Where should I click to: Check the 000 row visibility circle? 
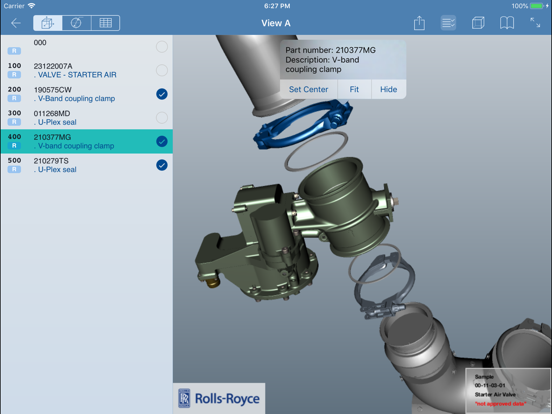[x=162, y=46]
